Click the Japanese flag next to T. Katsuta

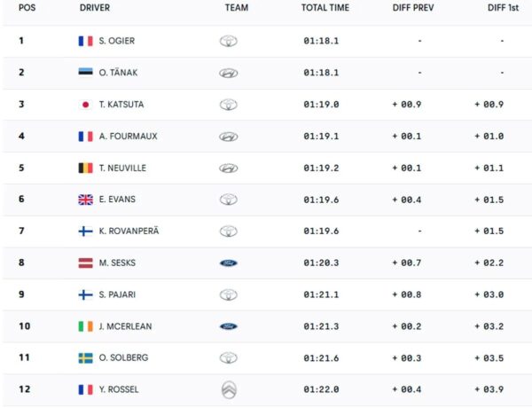pyautogui.click(x=85, y=105)
